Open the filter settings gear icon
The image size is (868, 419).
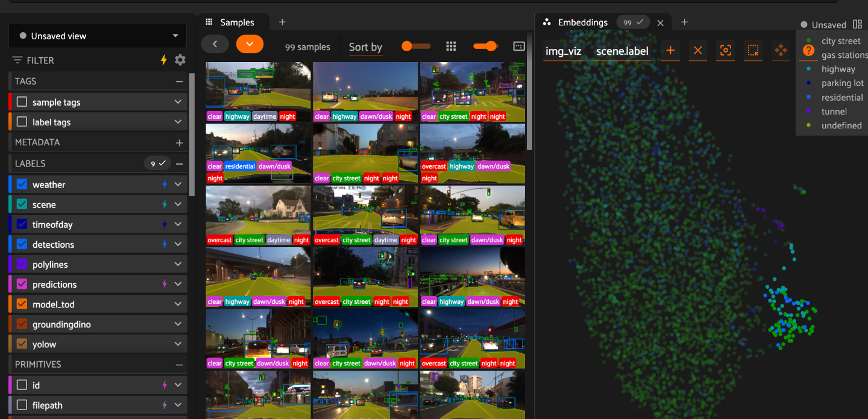point(180,60)
